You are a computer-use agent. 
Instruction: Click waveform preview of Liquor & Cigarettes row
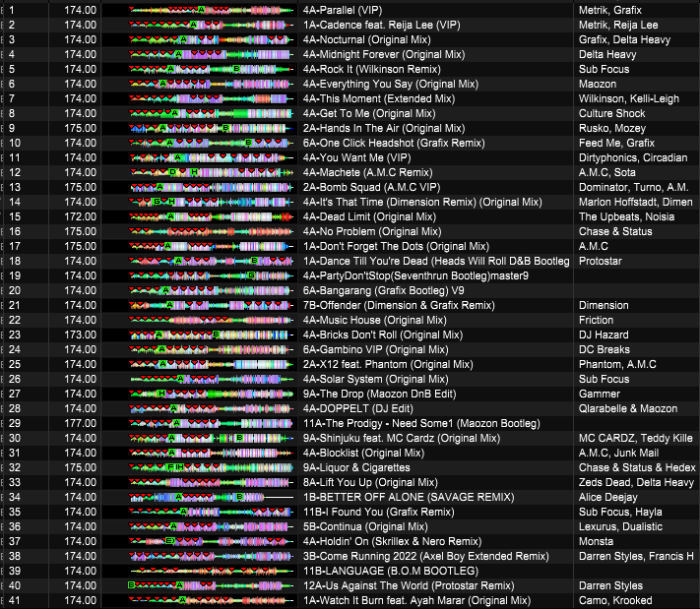(211, 467)
